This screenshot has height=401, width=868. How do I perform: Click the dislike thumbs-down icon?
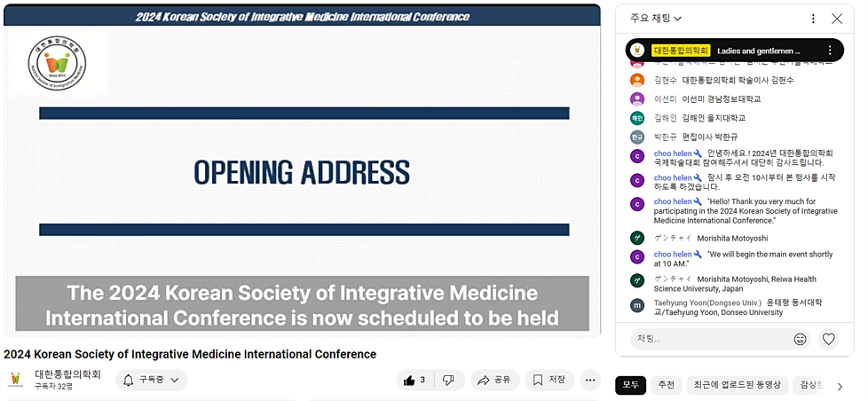click(x=449, y=381)
